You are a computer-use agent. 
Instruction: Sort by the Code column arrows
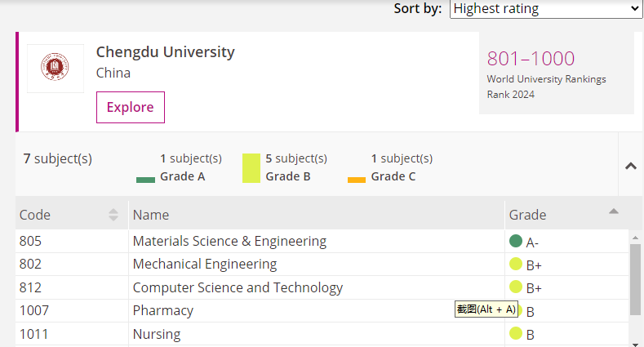click(x=113, y=215)
